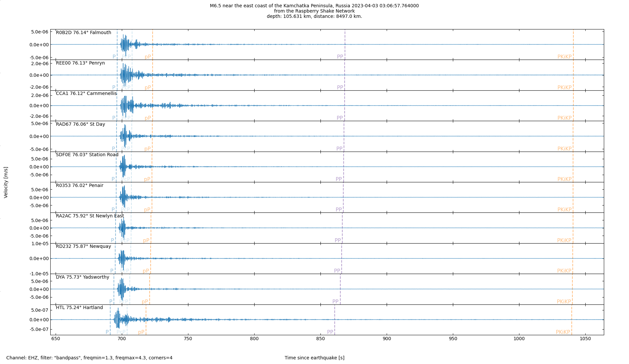The width and height of the screenshot is (629, 364).
Task: Click the 950 tick on the time axis
Action: pyautogui.click(x=453, y=339)
